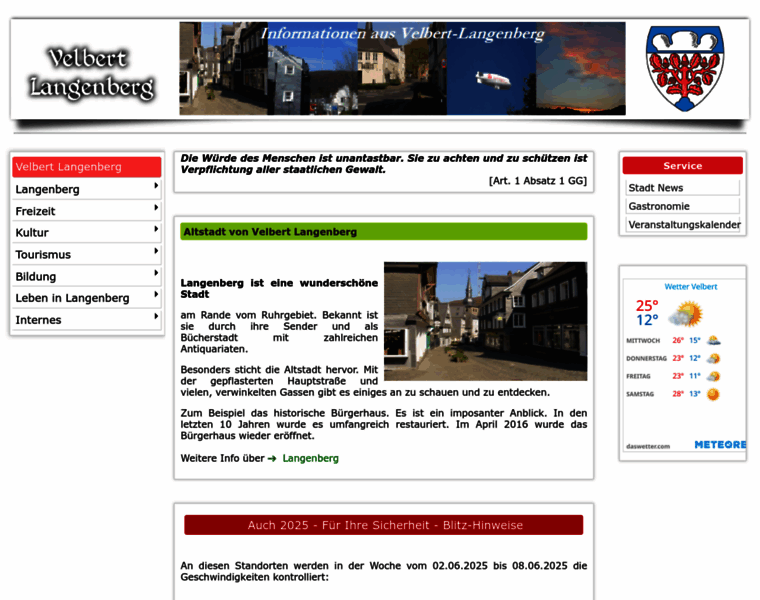Click the Samstag forecast row label
The width and height of the screenshot is (760, 600).
(640, 394)
